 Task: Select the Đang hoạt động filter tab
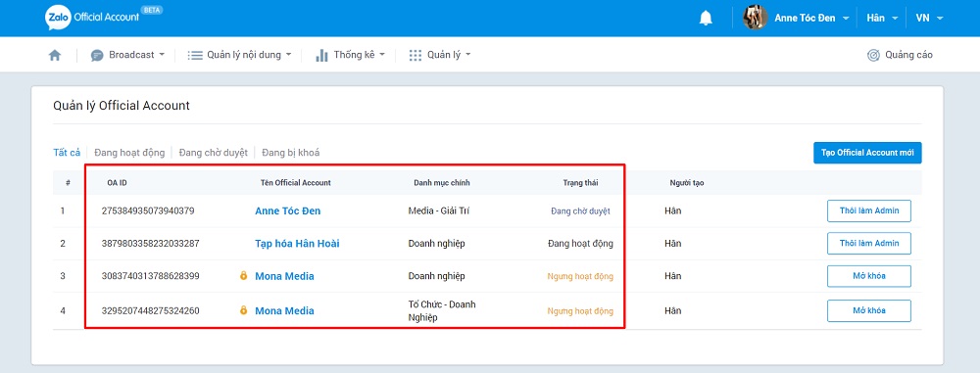click(129, 153)
